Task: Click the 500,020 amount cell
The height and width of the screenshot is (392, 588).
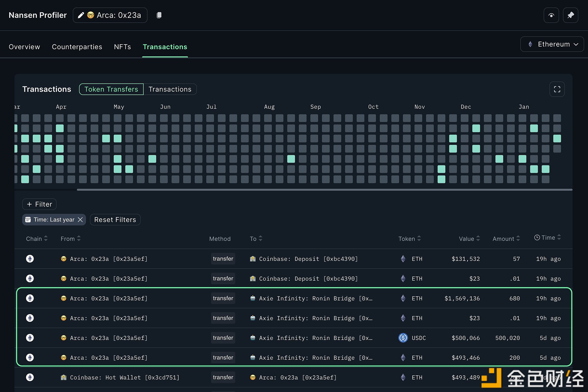Action: [508, 338]
